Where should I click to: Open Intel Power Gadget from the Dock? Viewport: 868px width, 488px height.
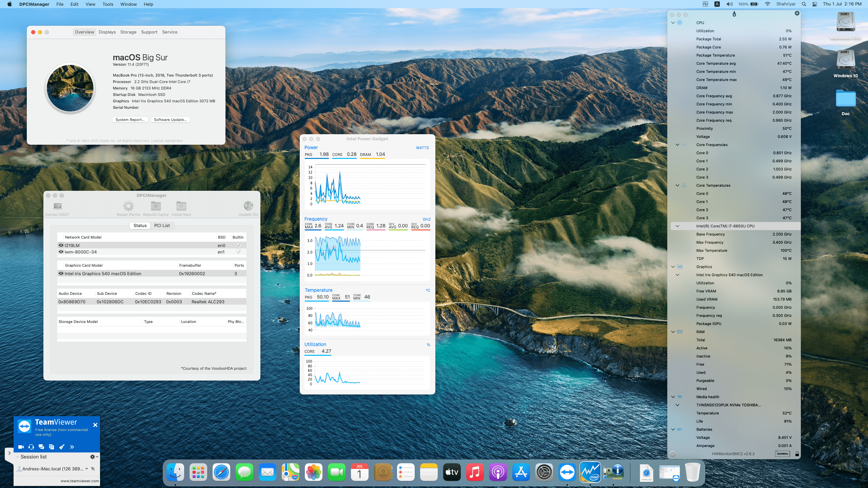pos(590,472)
